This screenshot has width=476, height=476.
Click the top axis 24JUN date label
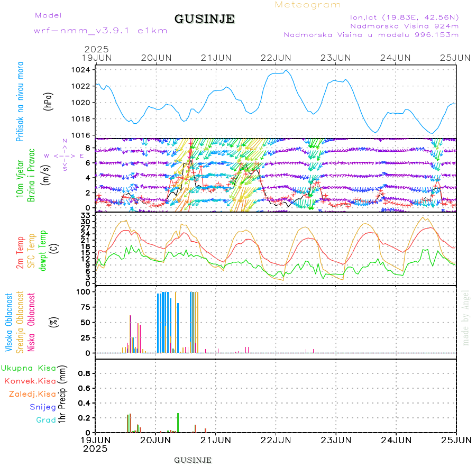click(396, 58)
